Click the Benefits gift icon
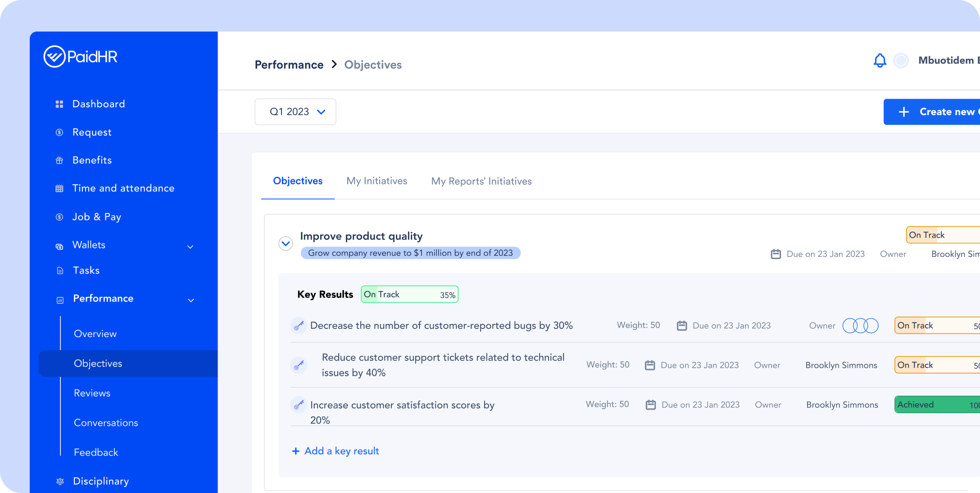980x493 pixels. click(x=59, y=160)
